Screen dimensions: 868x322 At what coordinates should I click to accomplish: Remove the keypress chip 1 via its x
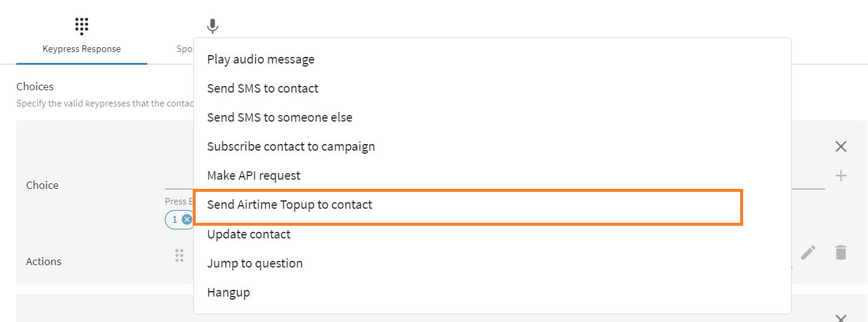click(187, 219)
